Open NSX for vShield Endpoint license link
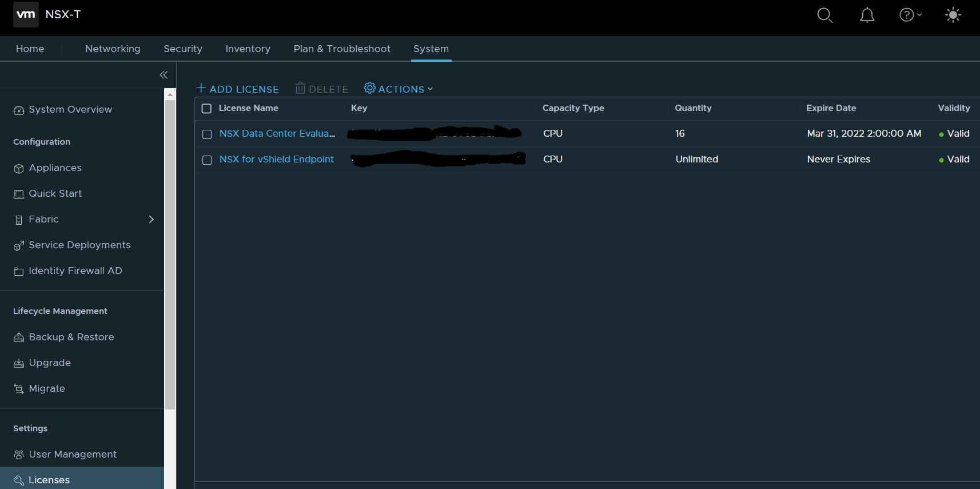980x489 pixels. (277, 160)
